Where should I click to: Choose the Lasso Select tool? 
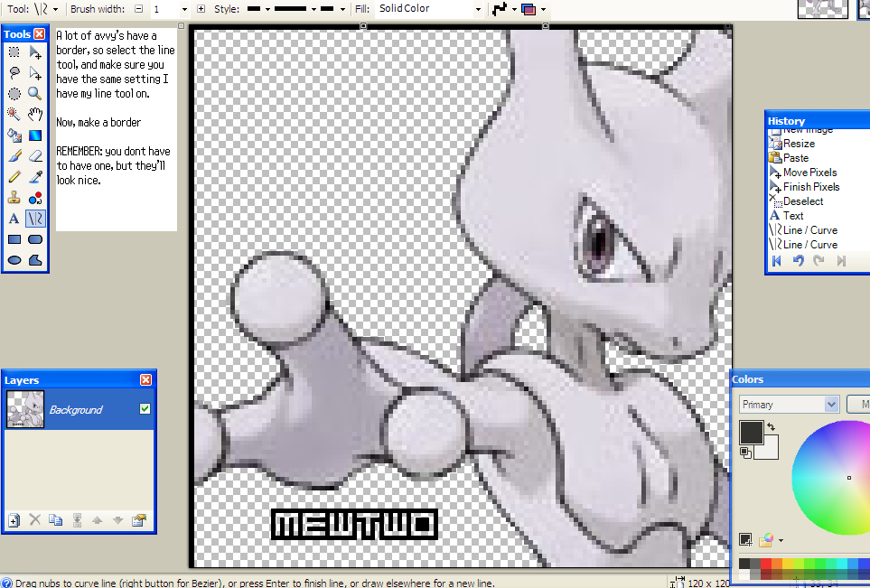[x=14, y=72]
